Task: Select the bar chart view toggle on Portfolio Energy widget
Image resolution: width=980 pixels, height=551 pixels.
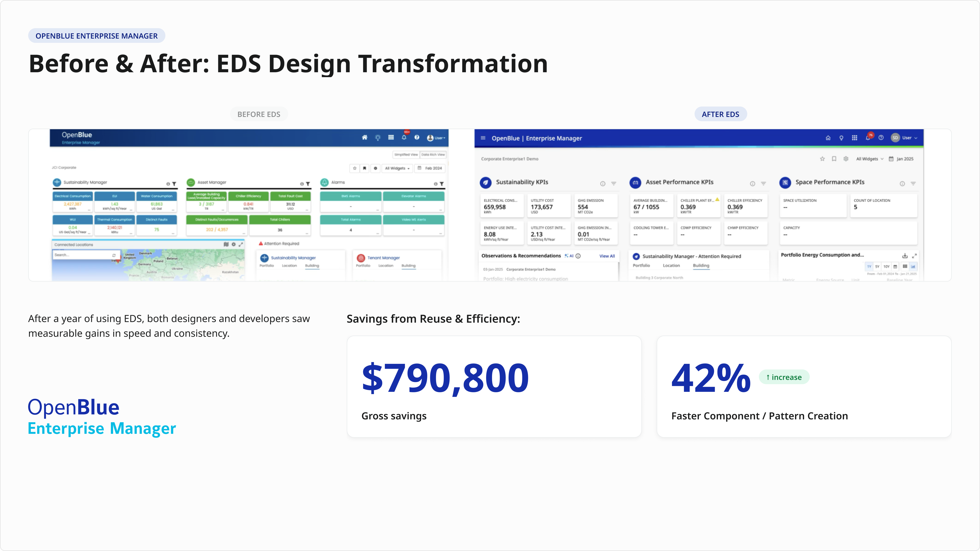Action: 913,267
